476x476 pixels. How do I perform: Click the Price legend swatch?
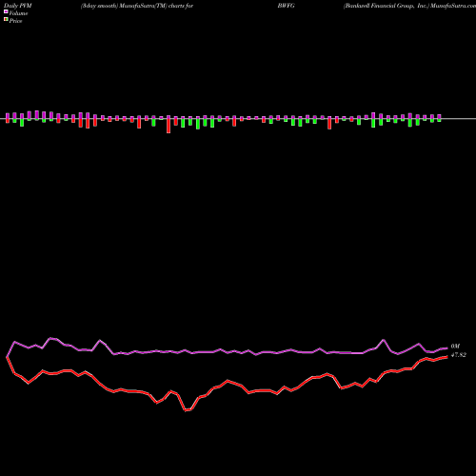pyautogui.click(x=6, y=20)
